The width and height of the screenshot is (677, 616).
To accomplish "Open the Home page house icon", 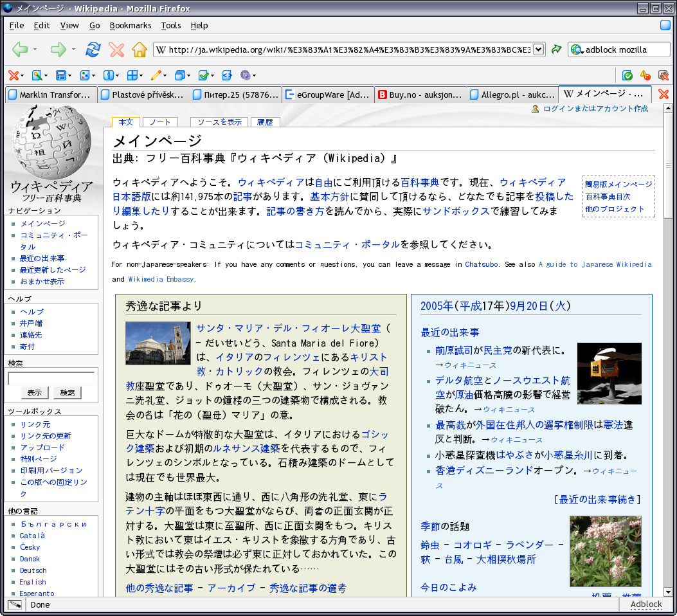I will coord(139,50).
